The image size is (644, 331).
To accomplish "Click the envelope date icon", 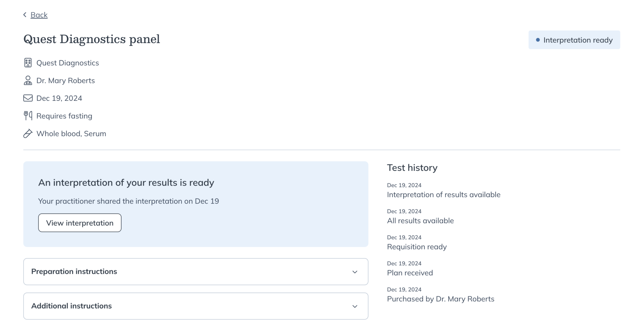I will (28, 98).
